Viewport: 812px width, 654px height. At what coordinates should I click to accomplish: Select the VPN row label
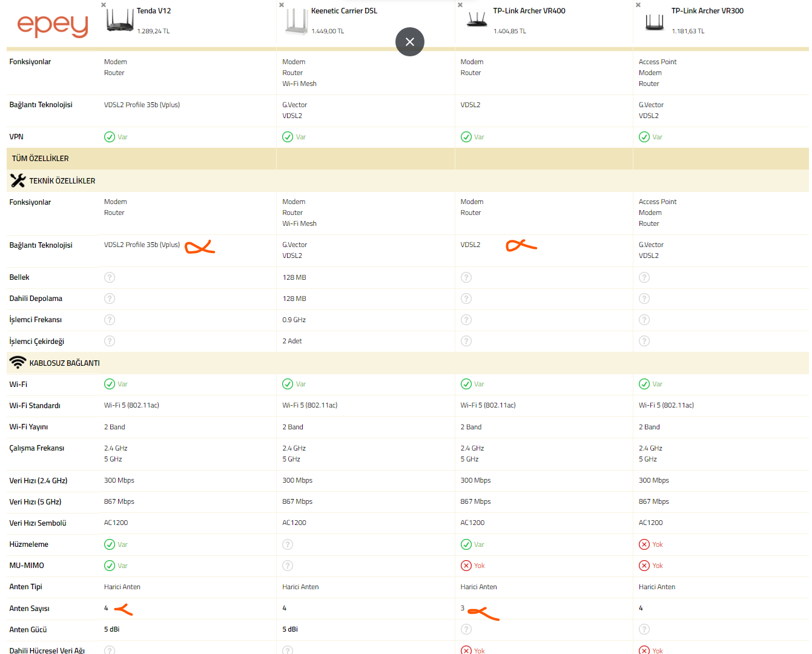click(16, 137)
